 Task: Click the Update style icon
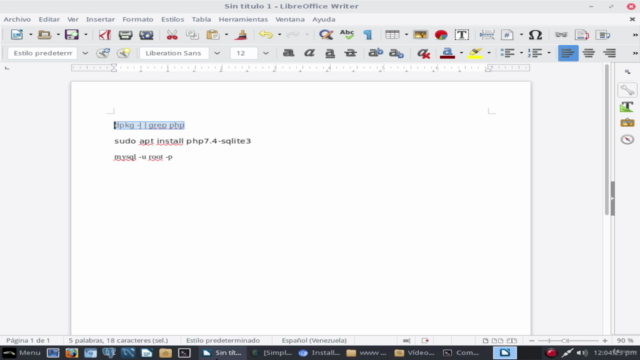(103, 53)
